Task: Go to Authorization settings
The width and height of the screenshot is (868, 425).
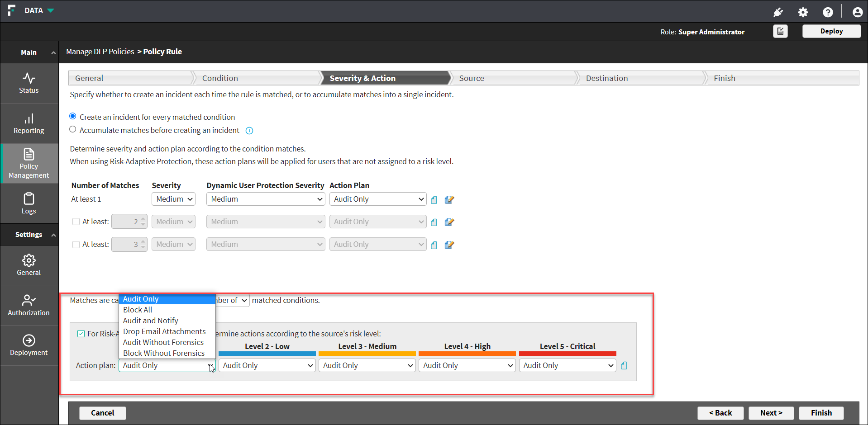Action: tap(29, 305)
